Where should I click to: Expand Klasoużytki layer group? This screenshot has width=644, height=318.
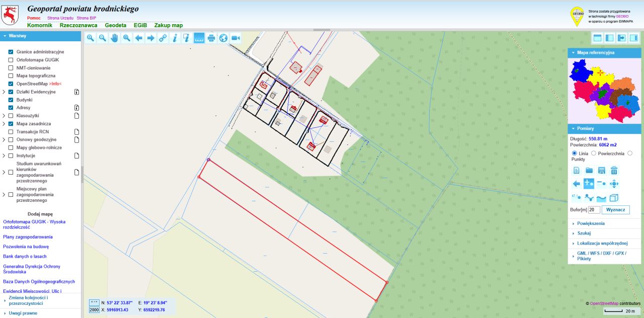(x=4, y=116)
